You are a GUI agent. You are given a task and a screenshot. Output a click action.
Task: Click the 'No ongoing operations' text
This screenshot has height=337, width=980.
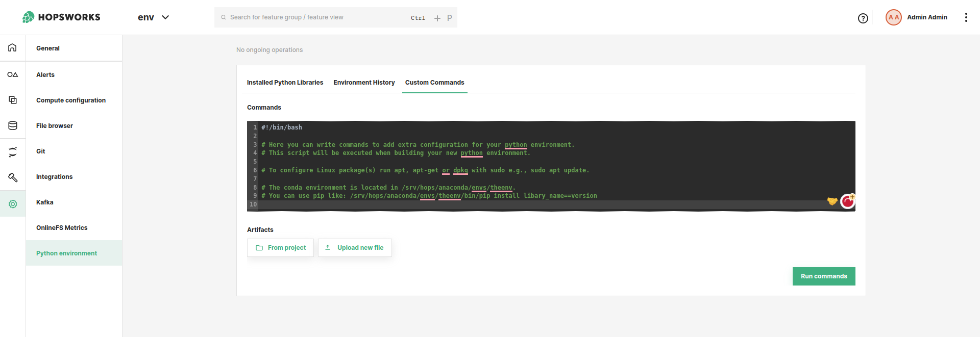[x=269, y=50]
